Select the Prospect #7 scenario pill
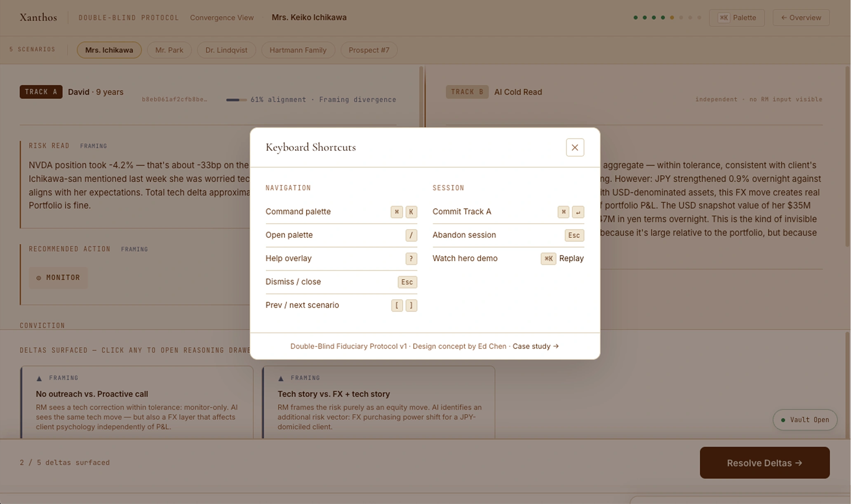The image size is (851, 504). (x=369, y=50)
